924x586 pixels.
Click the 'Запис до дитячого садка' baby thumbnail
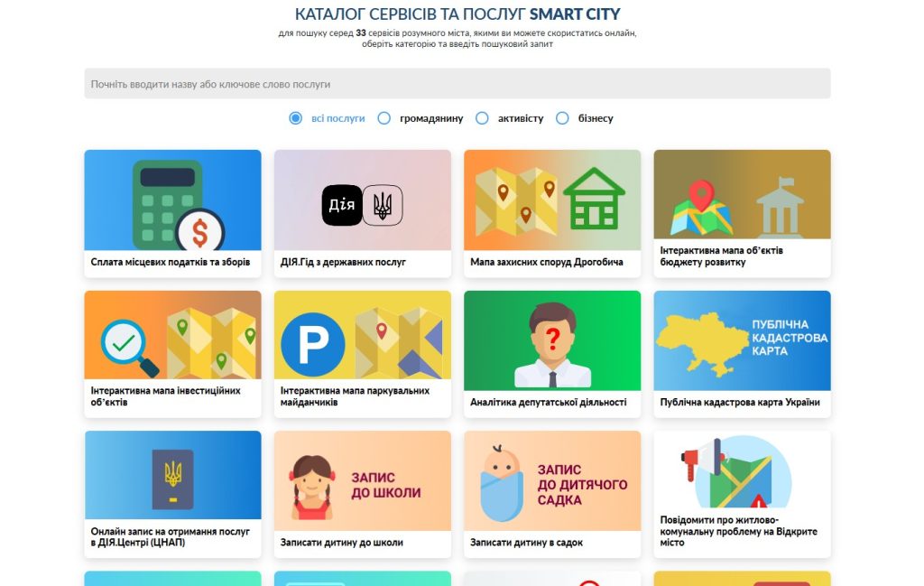tap(552, 480)
